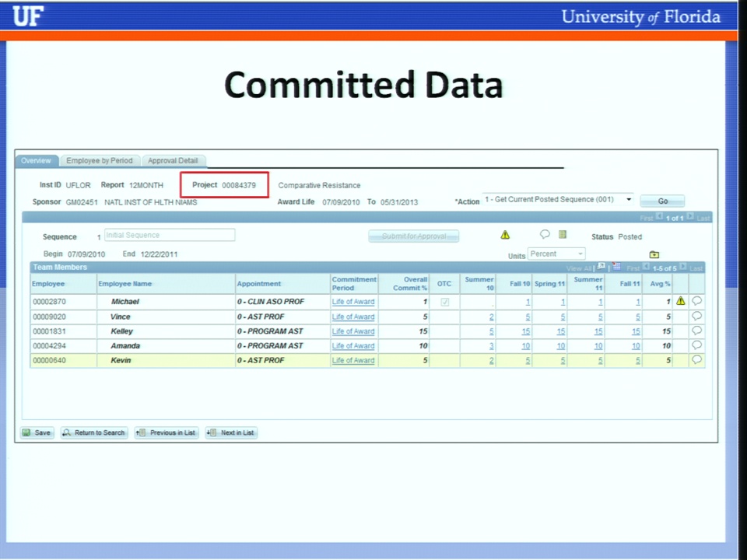This screenshot has height=560, width=747.
Task: Click the Save button
Action: click(x=37, y=432)
